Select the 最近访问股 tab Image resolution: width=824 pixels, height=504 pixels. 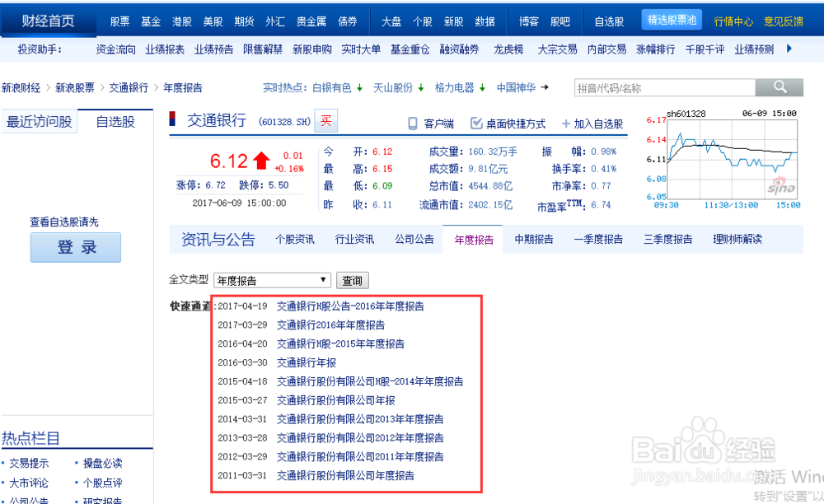(x=39, y=121)
